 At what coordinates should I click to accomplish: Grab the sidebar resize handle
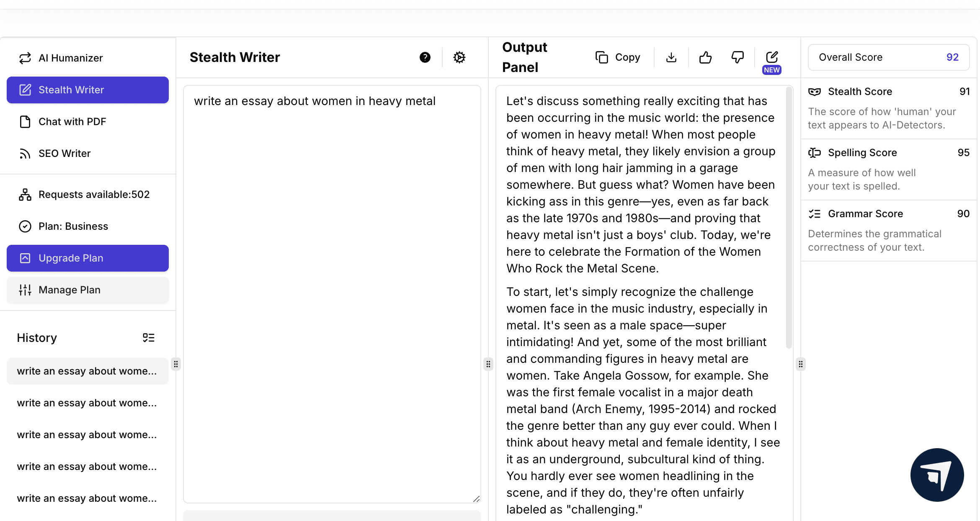(176, 364)
